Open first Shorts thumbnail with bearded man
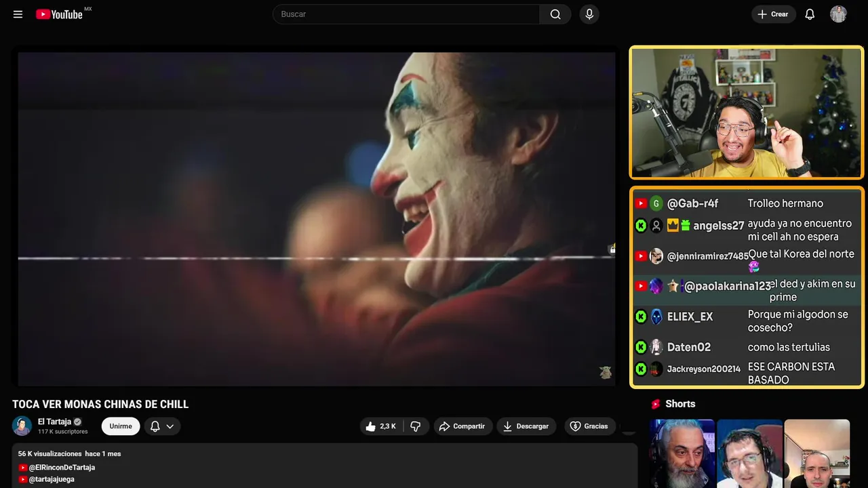The height and width of the screenshot is (488, 868). (x=682, y=453)
